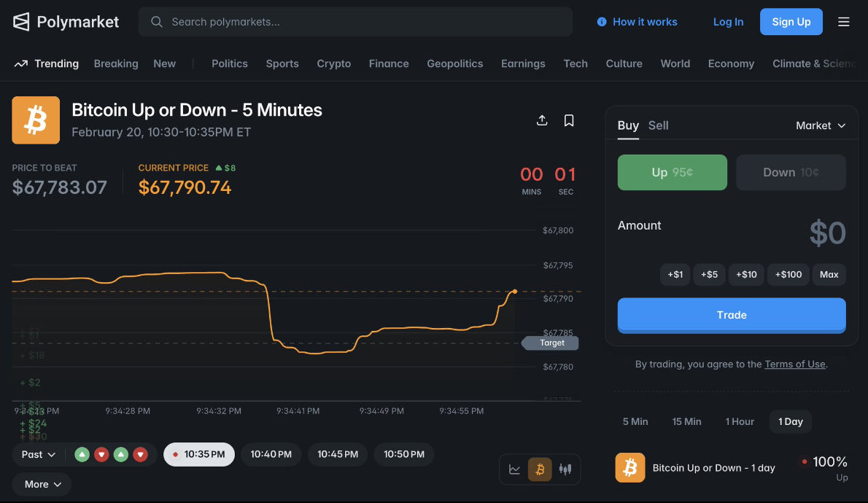
Task: Expand the More times dropdown
Action: click(x=42, y=484)
